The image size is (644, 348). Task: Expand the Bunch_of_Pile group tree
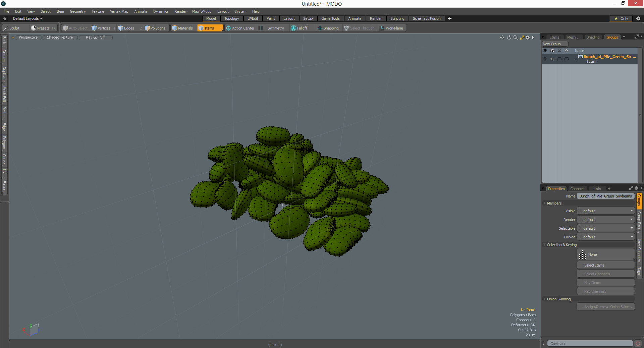[576, 59]
